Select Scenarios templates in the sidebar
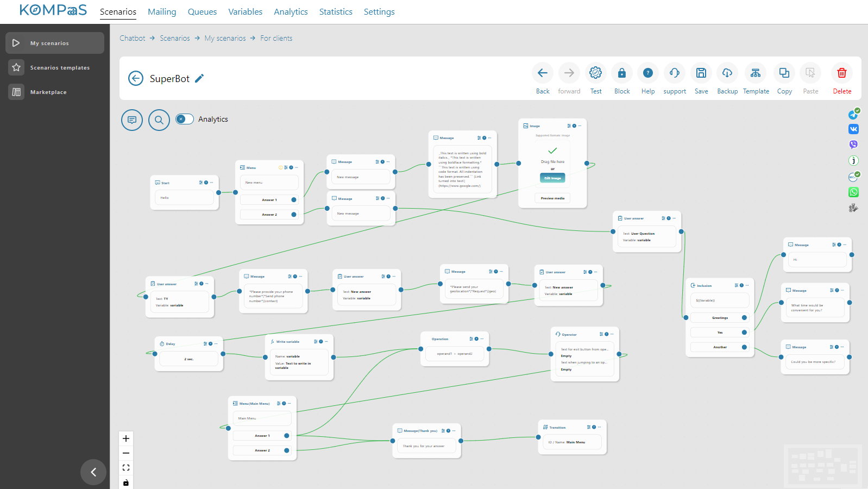This screenshot has height=489, width=868. pos(55,67)
